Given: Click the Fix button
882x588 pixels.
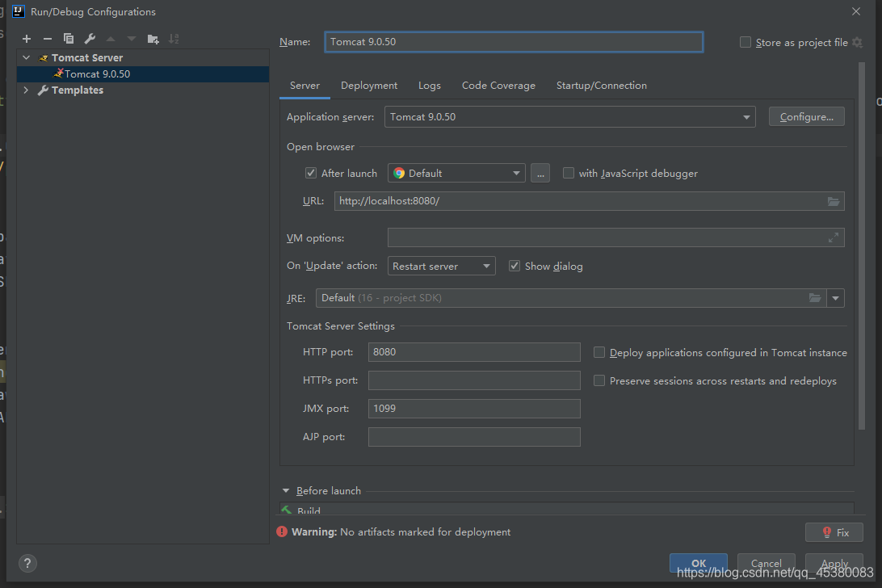Looking at the screenshot, I should [834, 532].
